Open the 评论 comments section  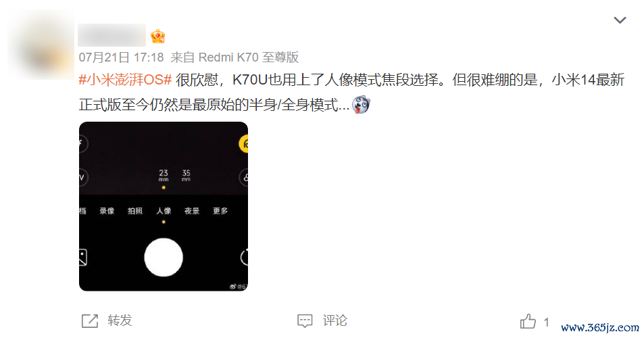[335, 320]
